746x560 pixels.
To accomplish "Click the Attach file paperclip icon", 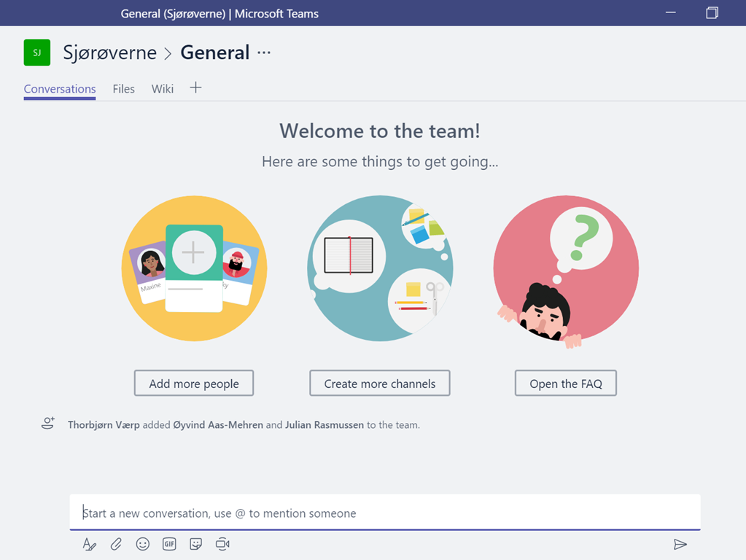I will 116,544.
